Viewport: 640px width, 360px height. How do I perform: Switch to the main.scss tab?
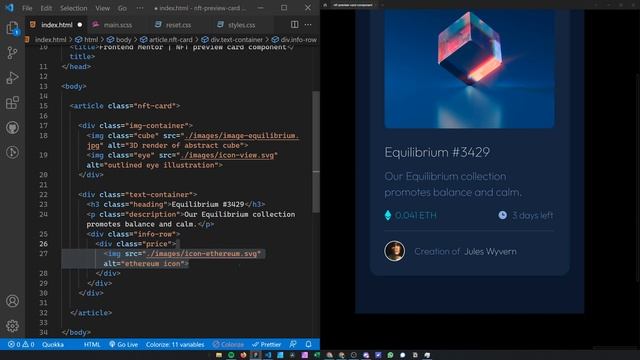(x=117, y=25)
